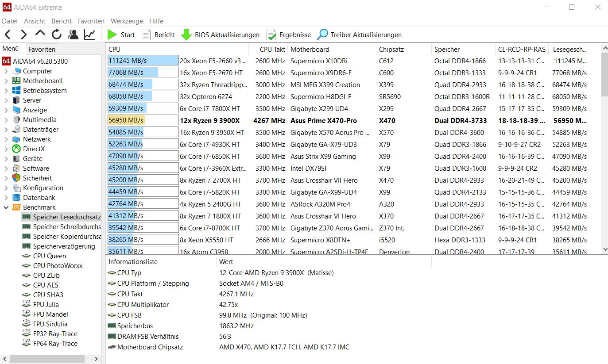Select the CPU AES benchmark
This screenshot has height=364, width=608.
[x=40, y=285]
